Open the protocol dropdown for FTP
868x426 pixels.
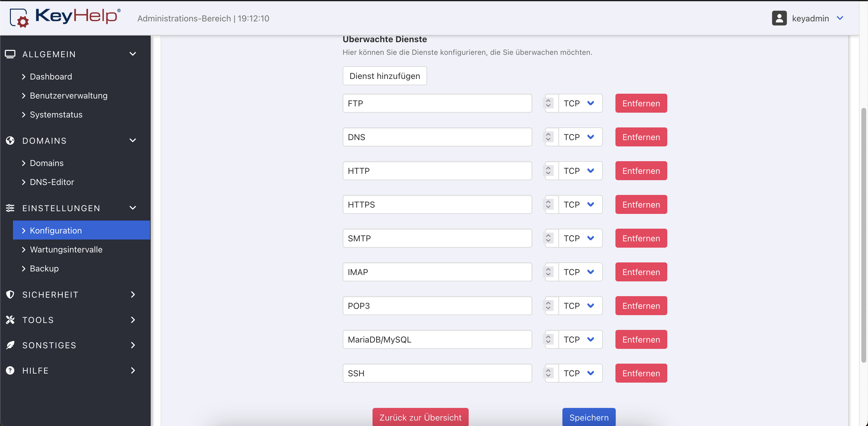(580, 103)
